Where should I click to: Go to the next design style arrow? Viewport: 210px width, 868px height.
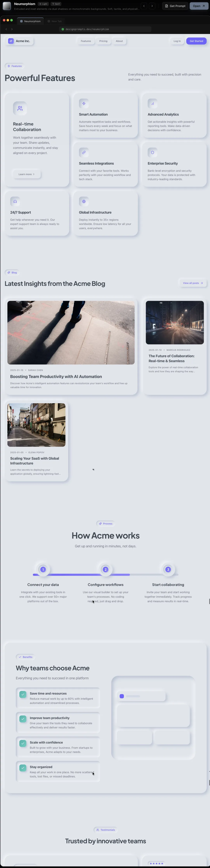(152, 6)
